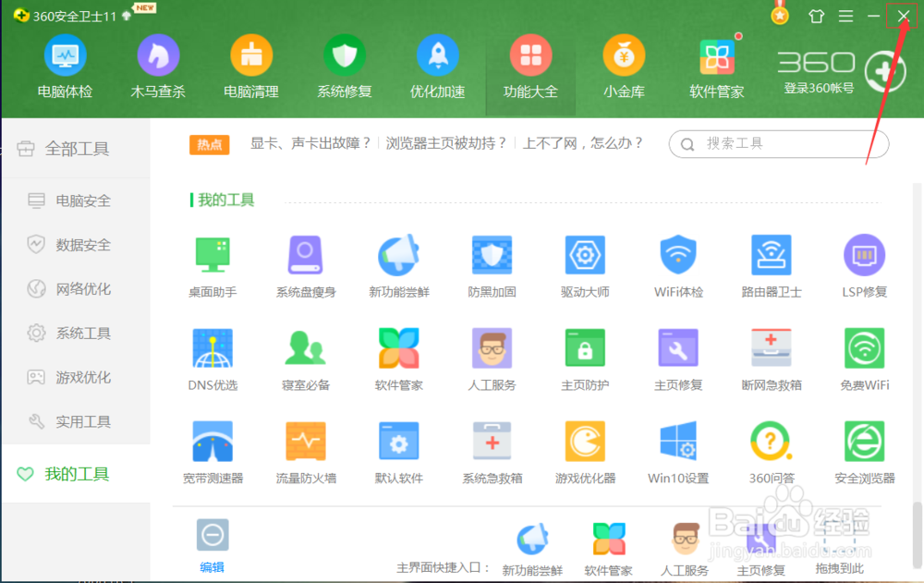Open 小金库 money bag icon
This screenshot has width=924, height=583.
coord(624,67)
